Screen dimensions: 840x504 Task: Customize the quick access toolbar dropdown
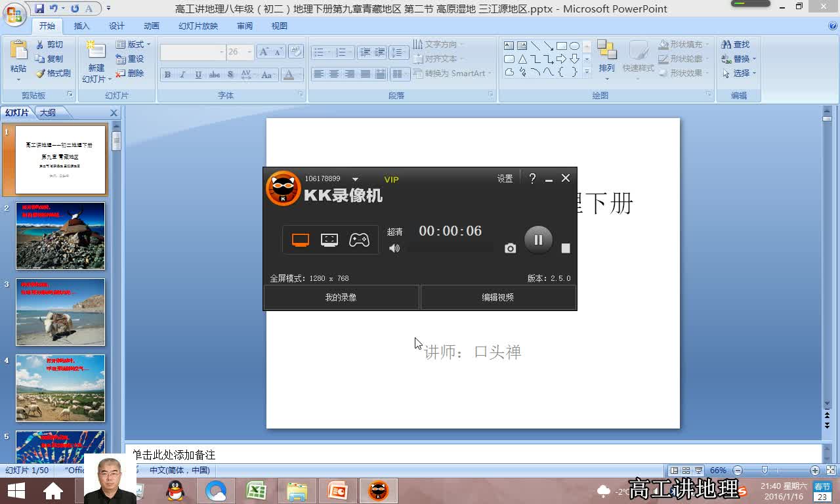click(108, 9)
